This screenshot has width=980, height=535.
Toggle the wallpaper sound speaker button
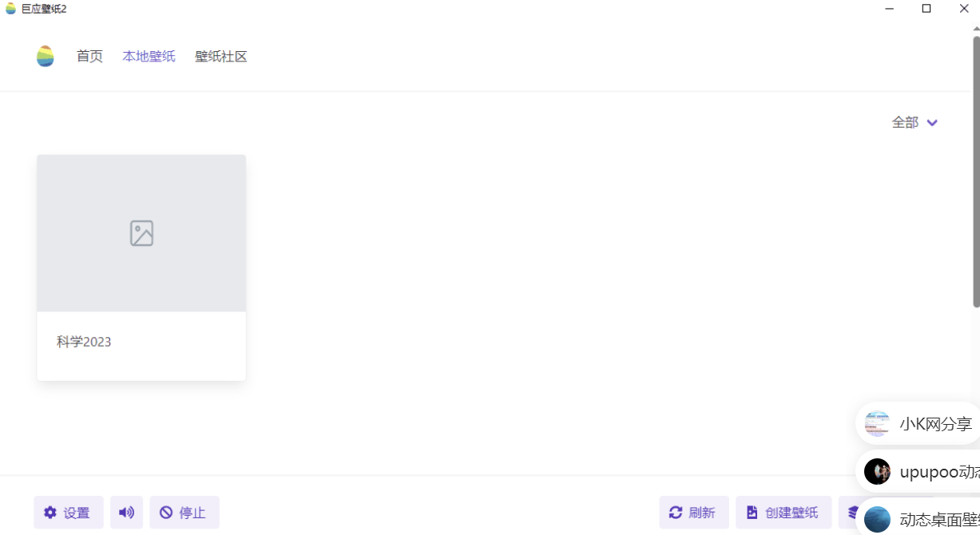(x=126, y=513)
